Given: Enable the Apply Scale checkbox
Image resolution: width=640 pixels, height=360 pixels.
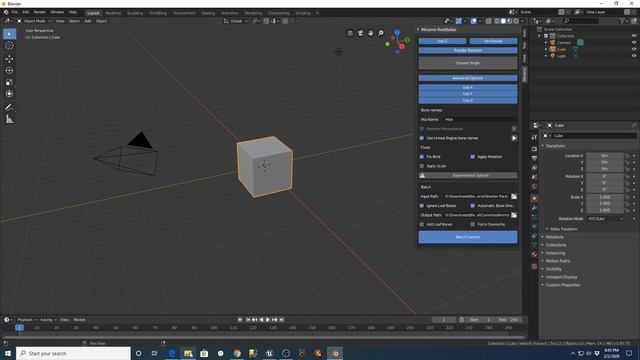Looking at the screenshot, I should tap(422, 166).
